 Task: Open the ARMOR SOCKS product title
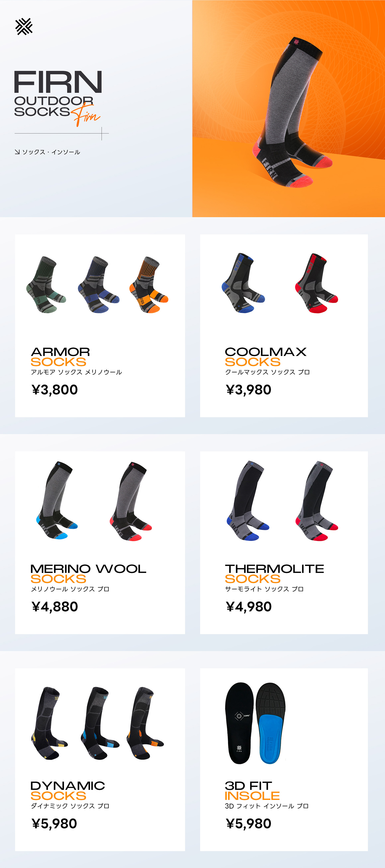(60, 357)
